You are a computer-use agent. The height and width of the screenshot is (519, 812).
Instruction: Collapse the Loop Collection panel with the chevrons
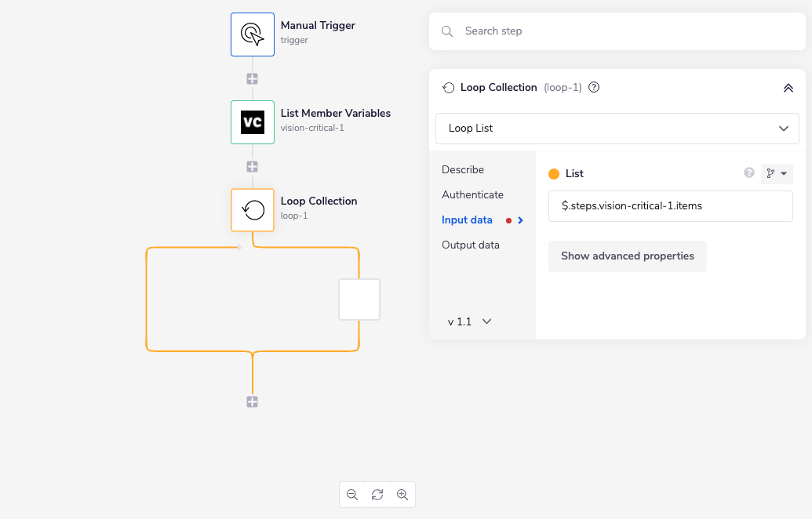[788, 88]
